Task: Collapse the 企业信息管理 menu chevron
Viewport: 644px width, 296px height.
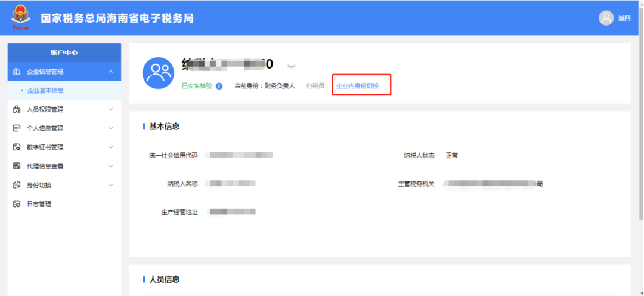Action: [x=110, y=72]
